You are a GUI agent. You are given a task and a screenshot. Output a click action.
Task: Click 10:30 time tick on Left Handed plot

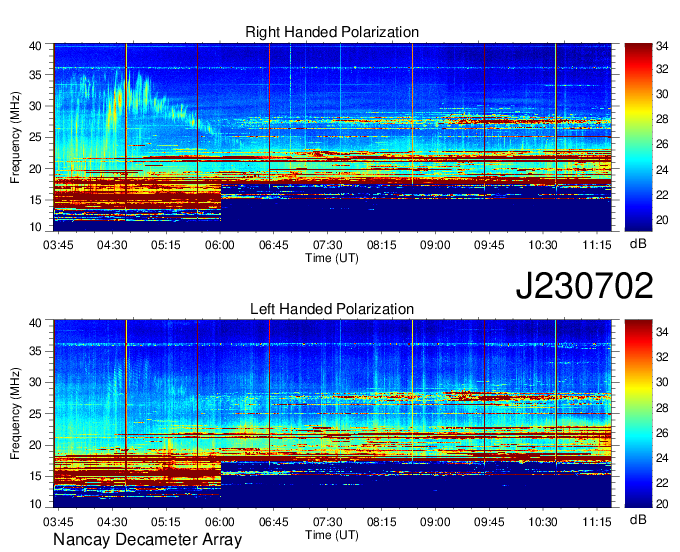coord(543,522)
